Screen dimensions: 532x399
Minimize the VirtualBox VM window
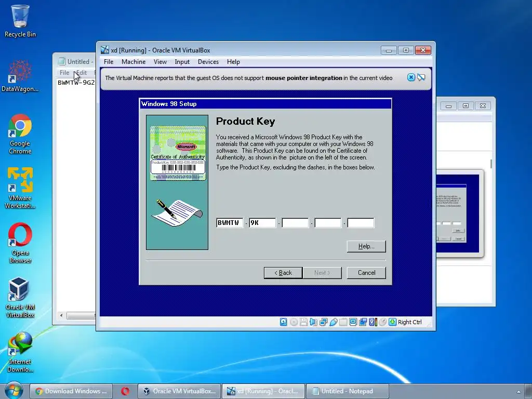coord(389,50)
